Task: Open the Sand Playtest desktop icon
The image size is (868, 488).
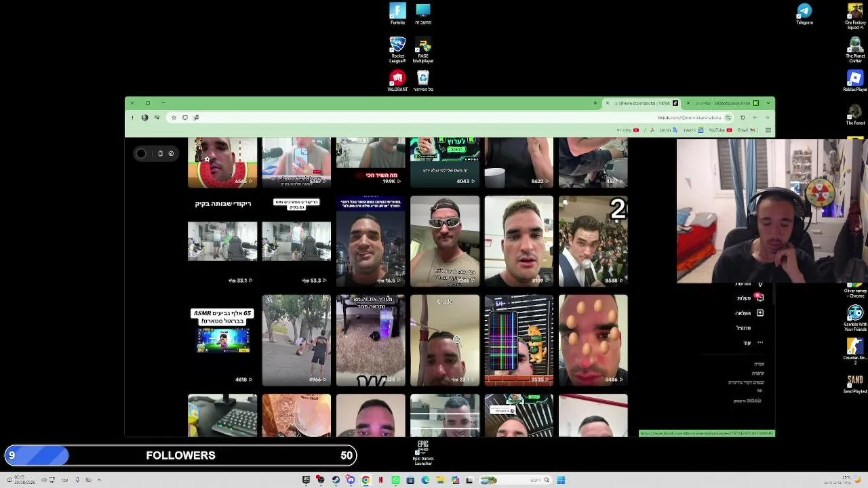Action: (x=854, y=384)
